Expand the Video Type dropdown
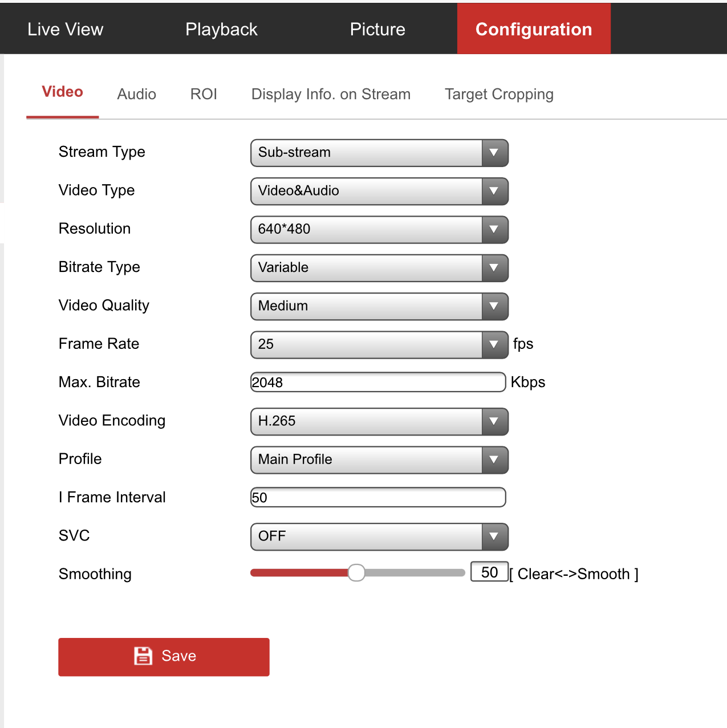Image resolution: width=727 pixels, height=728 pixels. [x=379, y=191]
